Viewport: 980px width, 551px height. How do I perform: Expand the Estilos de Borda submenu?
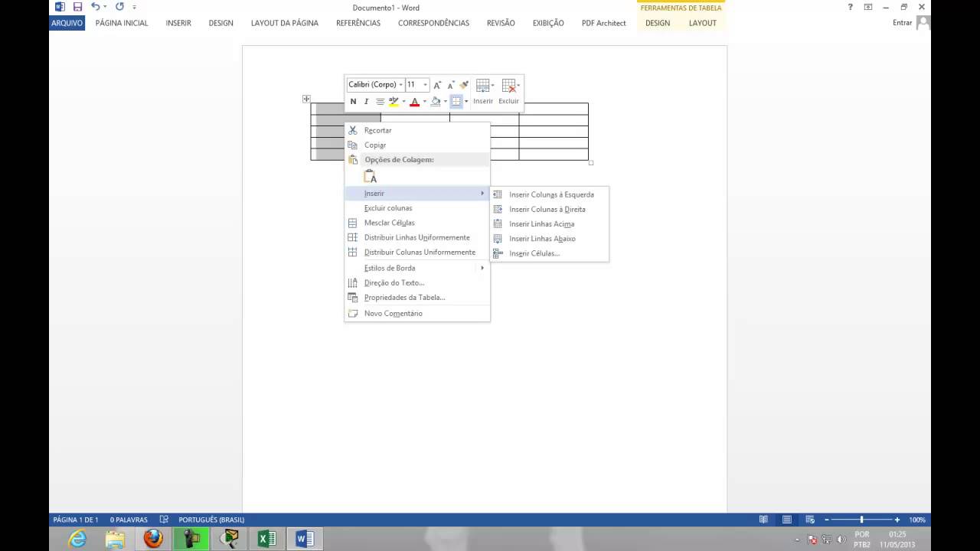tap(417, 268)
